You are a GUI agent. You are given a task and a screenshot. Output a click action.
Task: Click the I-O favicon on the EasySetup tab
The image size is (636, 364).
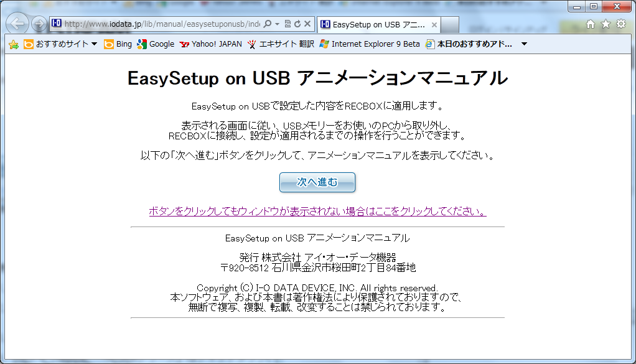325,24
